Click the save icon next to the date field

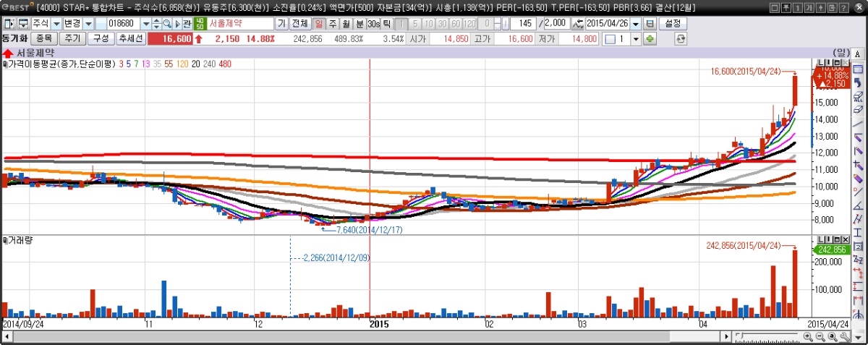point(650,23)
